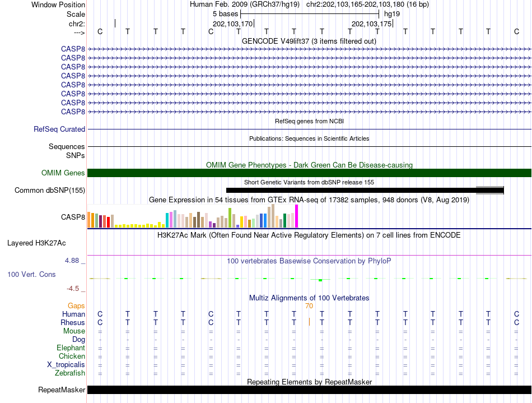Image resolution: width=532 pixels, height=403 pixels.
Task: Click the 202,103,175 coordinate marker
Action: pyautogui.click(x=371, y=24)
